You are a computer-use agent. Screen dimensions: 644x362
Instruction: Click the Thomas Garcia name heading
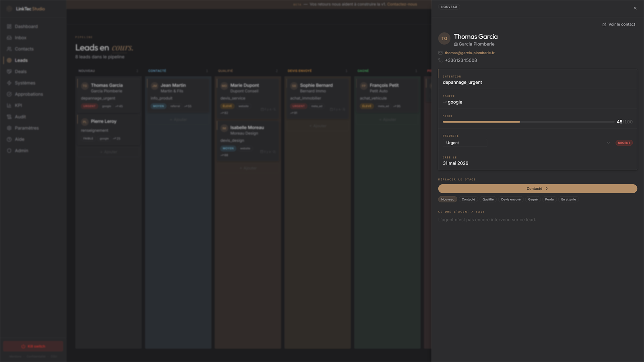(476, 37)
